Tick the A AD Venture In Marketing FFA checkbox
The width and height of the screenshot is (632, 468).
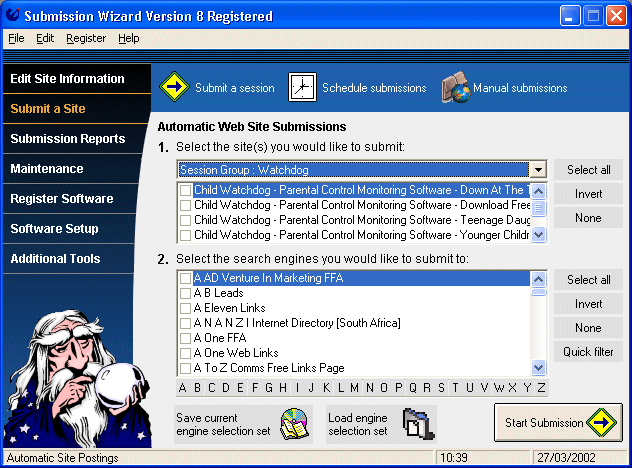pos(185,278)
